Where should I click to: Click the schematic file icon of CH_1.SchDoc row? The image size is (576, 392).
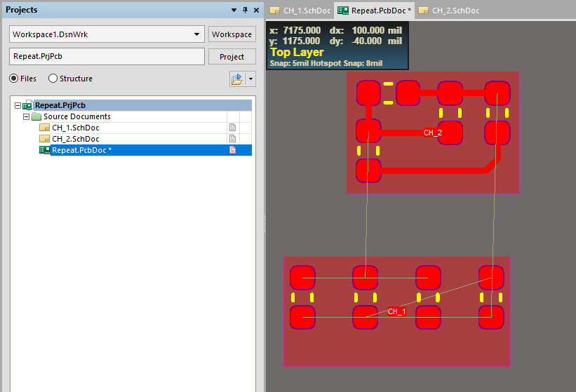tap(44, 128)
